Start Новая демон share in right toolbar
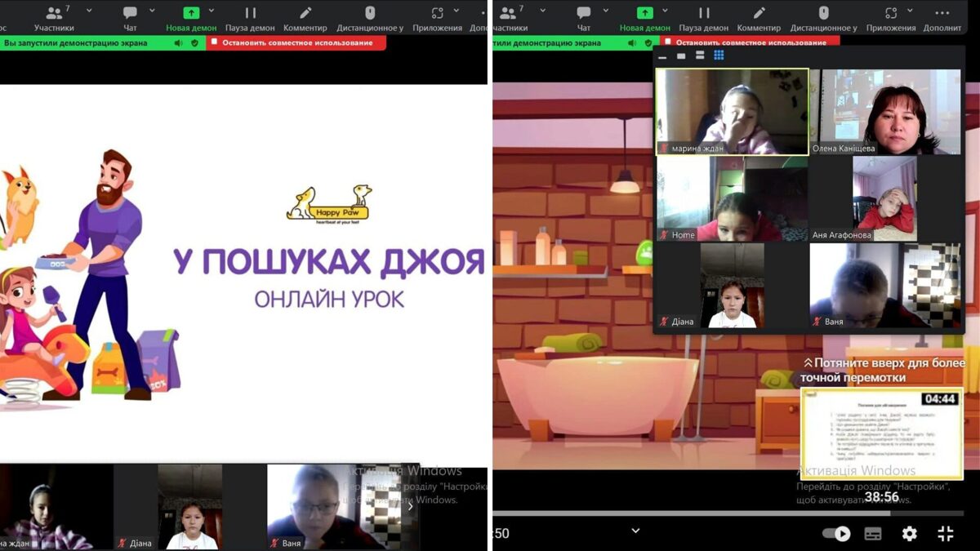 tap(645, 18)
